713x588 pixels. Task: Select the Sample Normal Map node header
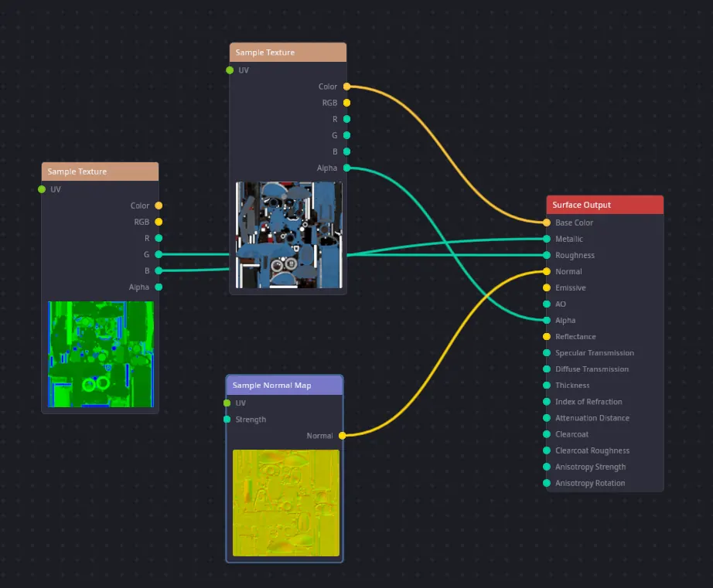coord(285,385)
